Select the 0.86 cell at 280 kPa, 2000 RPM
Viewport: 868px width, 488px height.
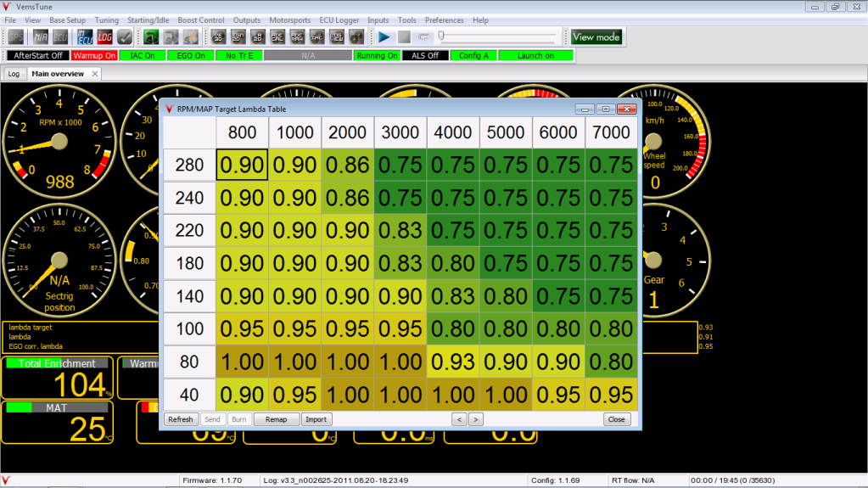pos(347,165)
